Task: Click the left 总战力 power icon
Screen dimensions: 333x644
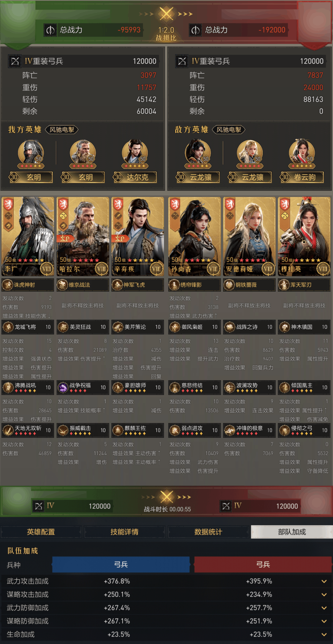Action: (x=50, y=30)
